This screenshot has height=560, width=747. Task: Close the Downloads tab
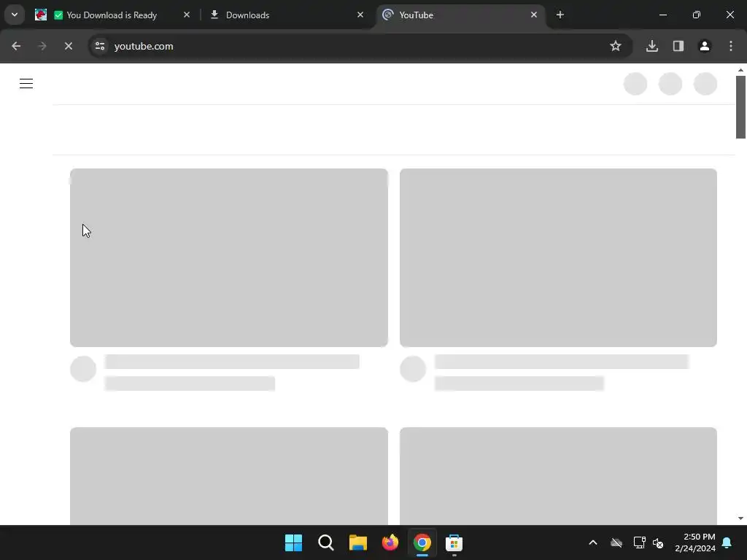click(360, 15)
